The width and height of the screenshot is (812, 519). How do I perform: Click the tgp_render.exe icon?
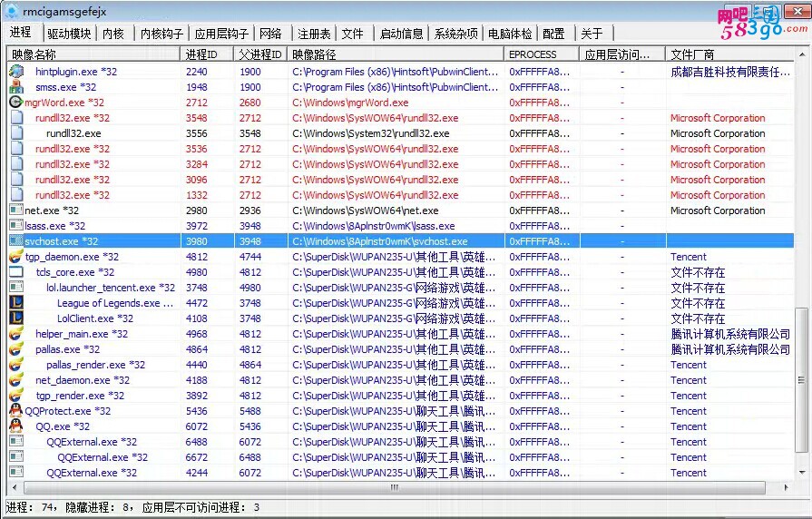[16, 396]
